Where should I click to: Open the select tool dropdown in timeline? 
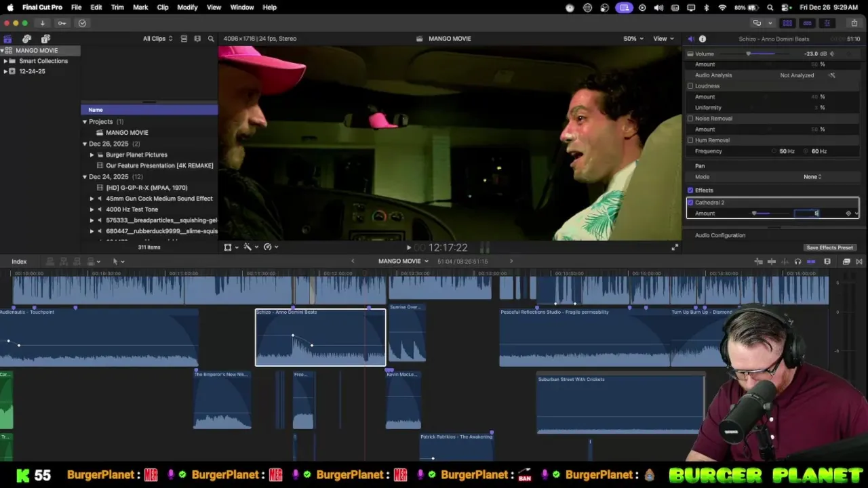click(118, 262)
